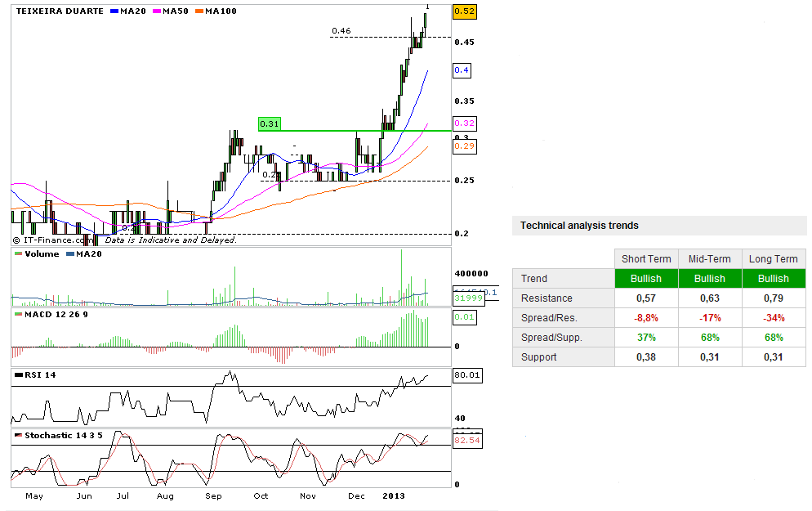The height and width of the screenshot is (511, 812).
Task: Click the magenta 0.32 MA50 value box
Action: coord(464,123)
